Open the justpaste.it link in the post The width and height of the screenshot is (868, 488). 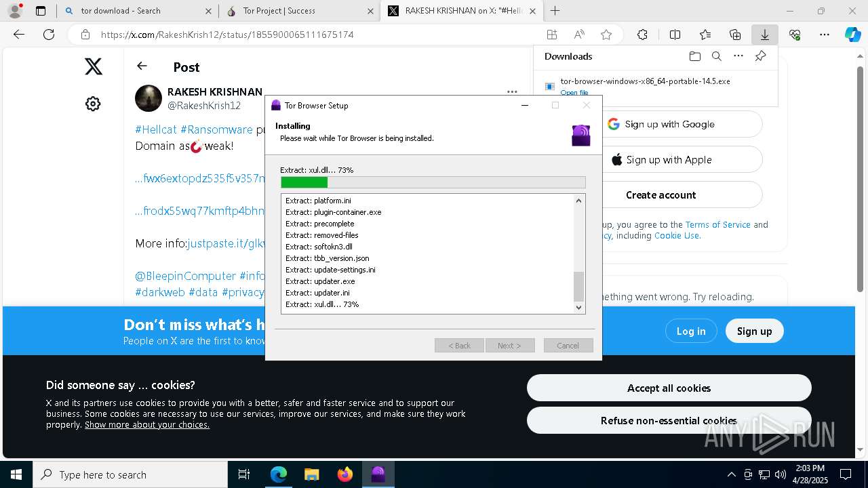[x=226, y=243]
